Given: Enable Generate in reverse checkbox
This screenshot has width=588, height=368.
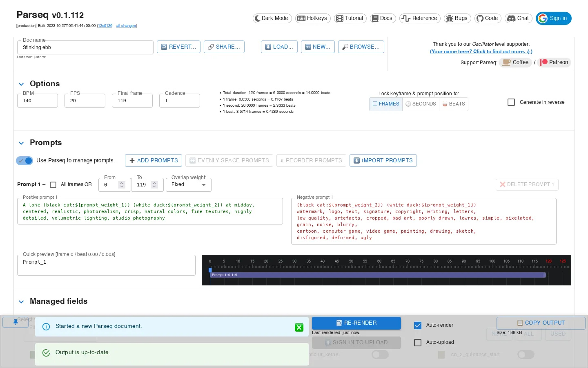Looking at the screenshot, I should click(511, 102).
